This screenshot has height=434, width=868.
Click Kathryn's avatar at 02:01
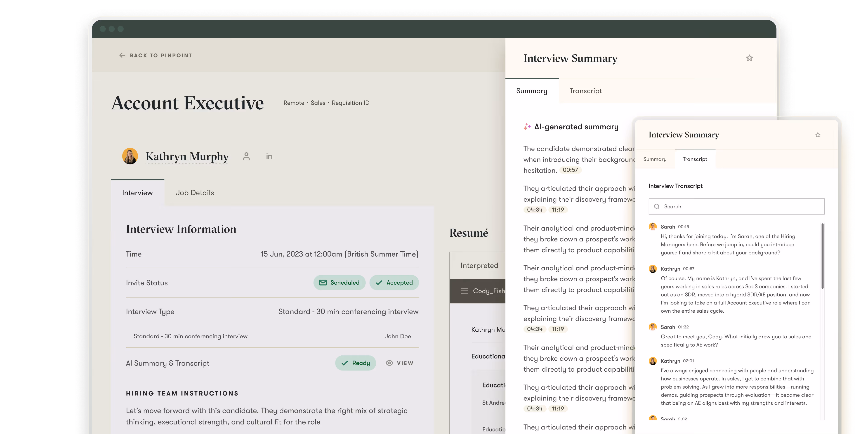[x=653, y=361]
